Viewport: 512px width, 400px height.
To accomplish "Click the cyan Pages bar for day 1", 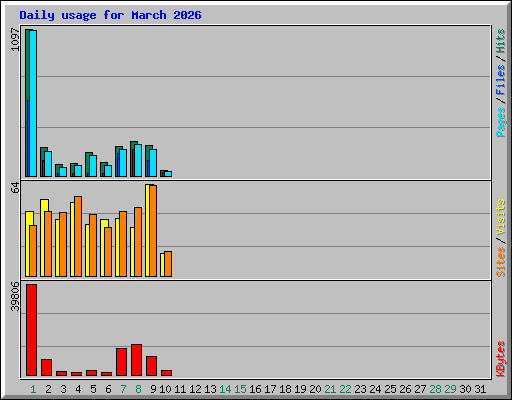I will (x=33, y=103).
